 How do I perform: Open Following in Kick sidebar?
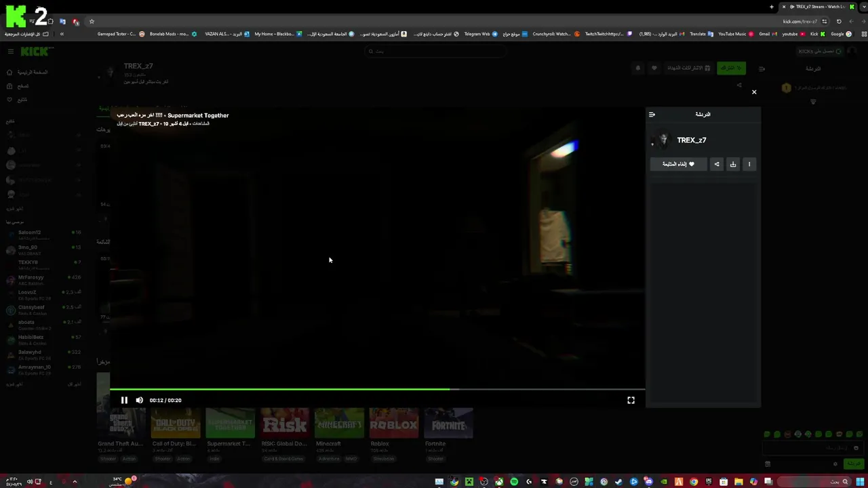click(17, 100)
